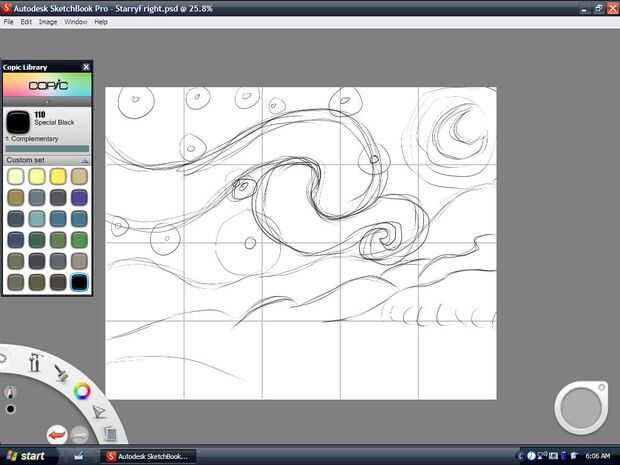Screen dimensions: 620x465
Task: Click the gray Redo arrow button
Action: 79,435
